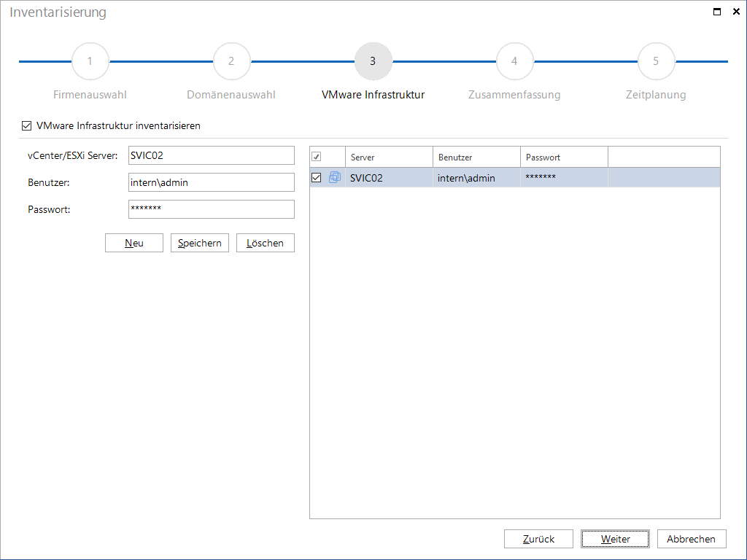Viewport: 747px width, 560px height.
Task: Go to step 2 Domänenauswahl
Action: [x=231, y=61]
